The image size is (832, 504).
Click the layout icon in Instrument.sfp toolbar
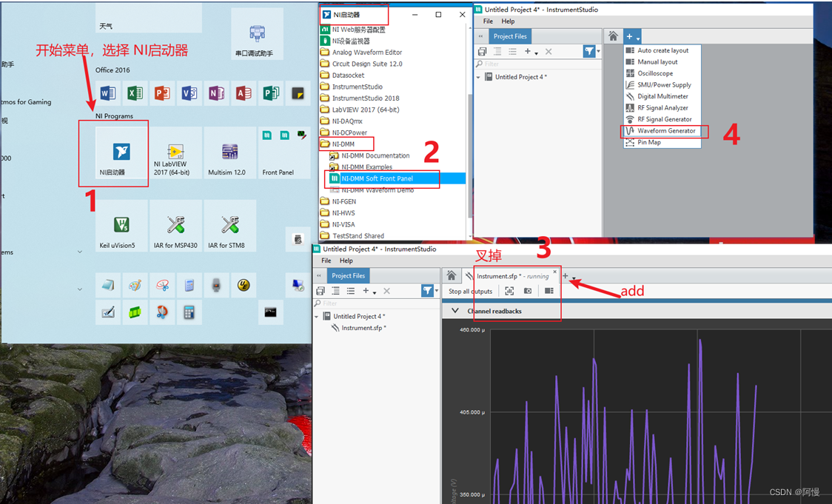pos(549,291)
